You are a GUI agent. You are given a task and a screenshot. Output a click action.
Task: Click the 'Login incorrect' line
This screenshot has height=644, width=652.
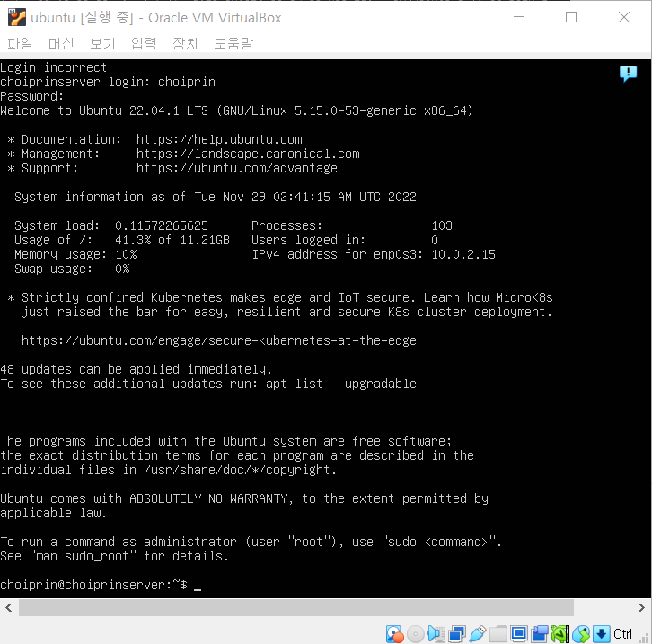coord(53,67)
